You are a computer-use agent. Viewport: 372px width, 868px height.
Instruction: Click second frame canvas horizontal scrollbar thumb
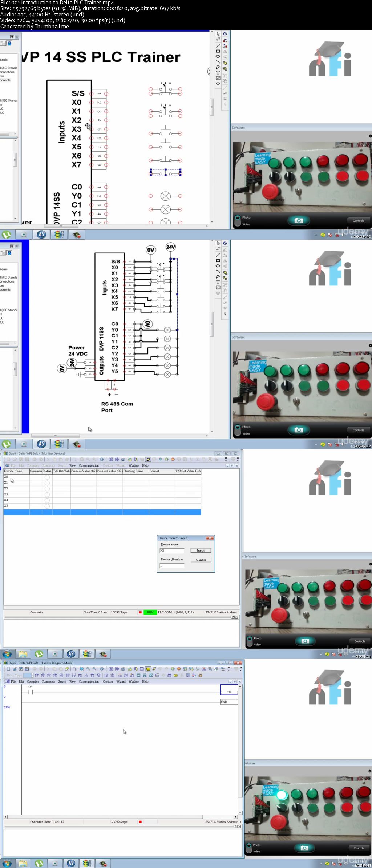pyautogui.click(x=55, y=435)
